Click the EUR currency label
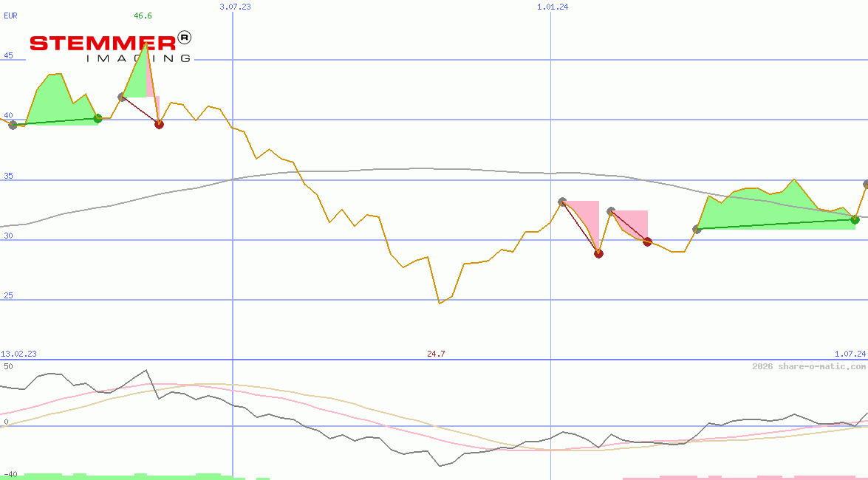The width and height of the screenshot is (868, 480). tap(10, 15)
